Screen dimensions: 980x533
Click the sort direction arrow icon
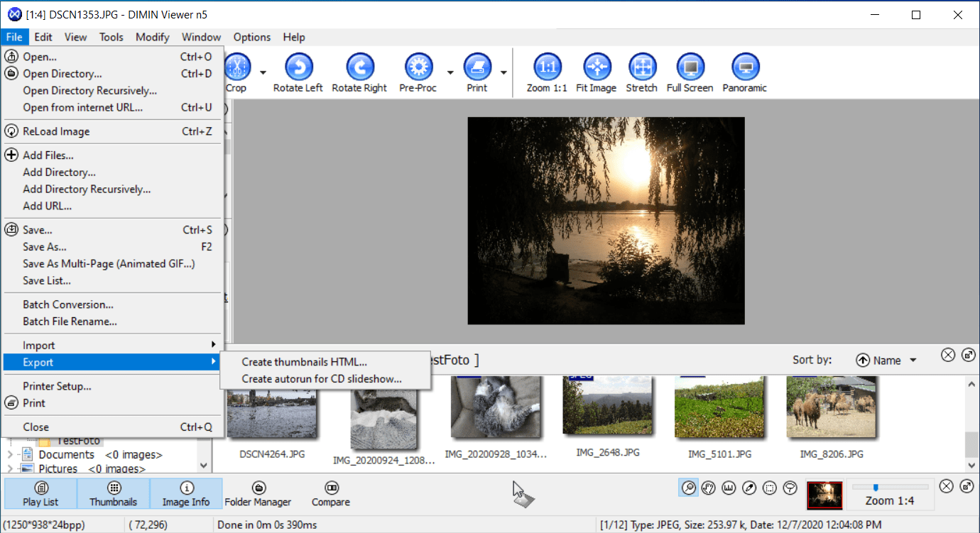(863, 360)
